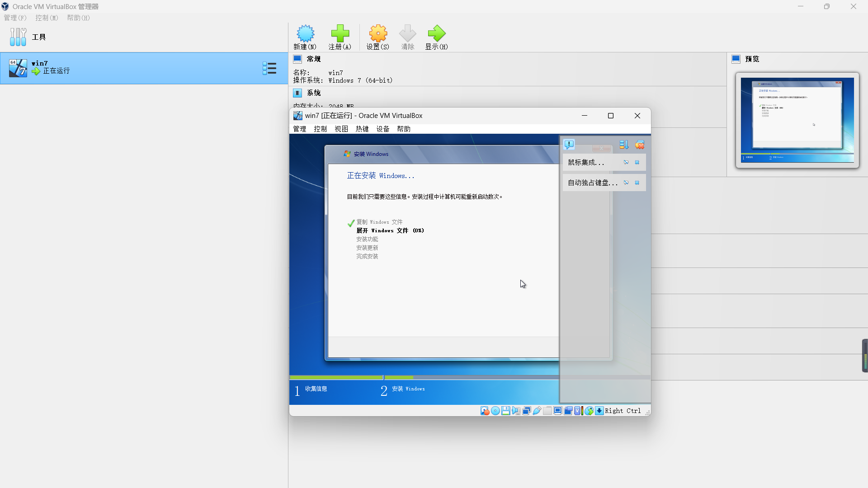The image size is (868, 488).
Task: Click the Right Ctrl host key label
Action: tap(623, 411)
